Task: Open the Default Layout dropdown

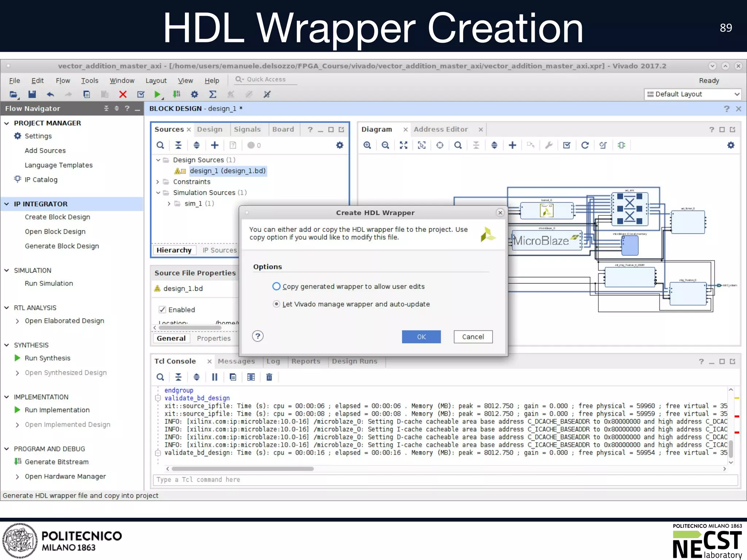Action: (693, 94)
